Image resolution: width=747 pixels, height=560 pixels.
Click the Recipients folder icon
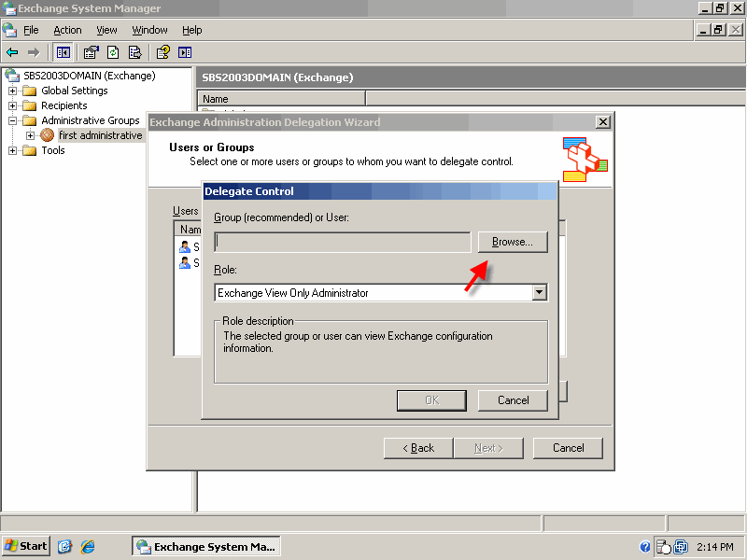coord(30,105)
